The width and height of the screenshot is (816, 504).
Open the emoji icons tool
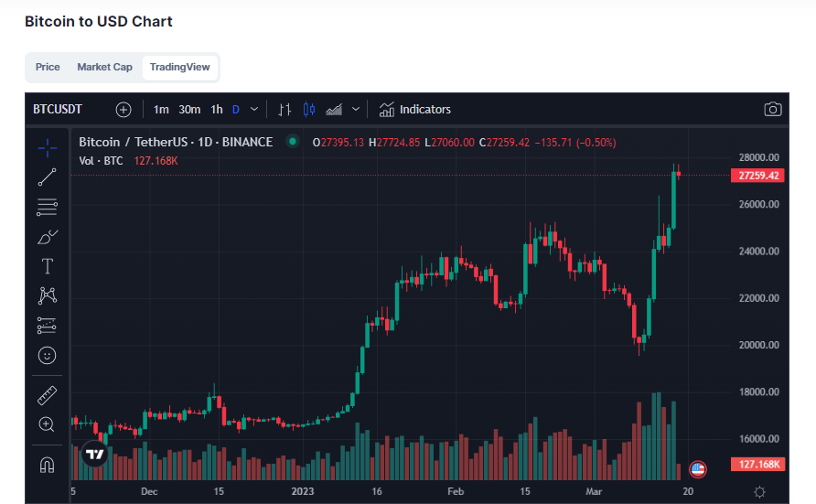[47, 355]
